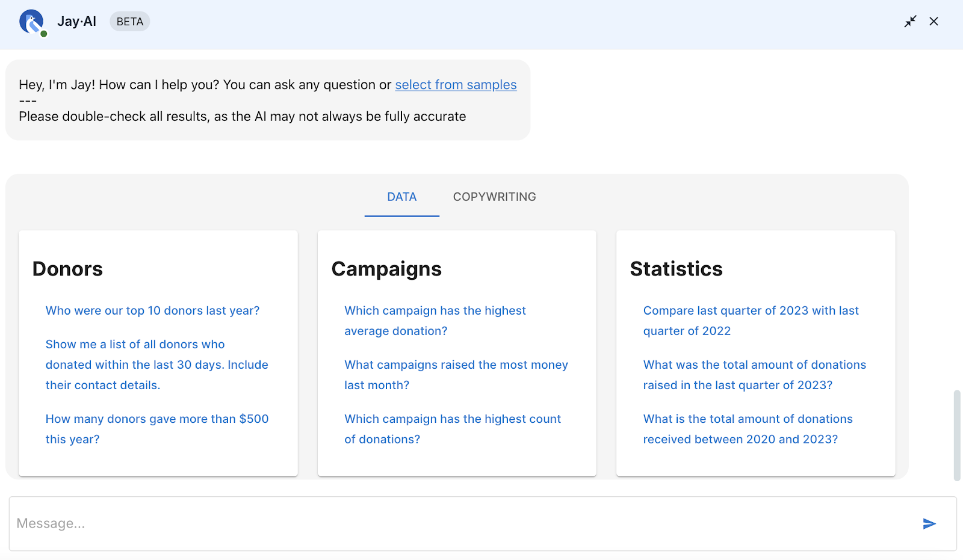Select 'What campaigns raised the most money last month?'
This screenshot has height=560, width=963.
(456, 375)
